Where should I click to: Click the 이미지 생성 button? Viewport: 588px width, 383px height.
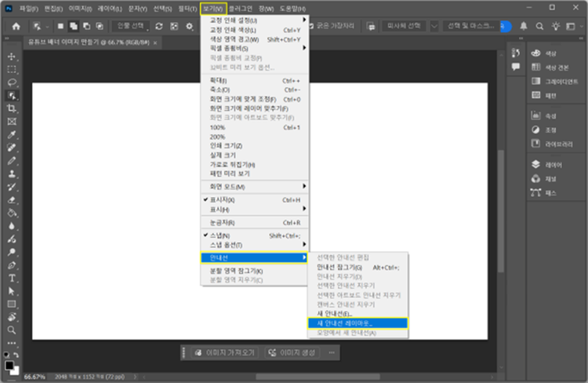pyautogui.click(x=292, y=352)
